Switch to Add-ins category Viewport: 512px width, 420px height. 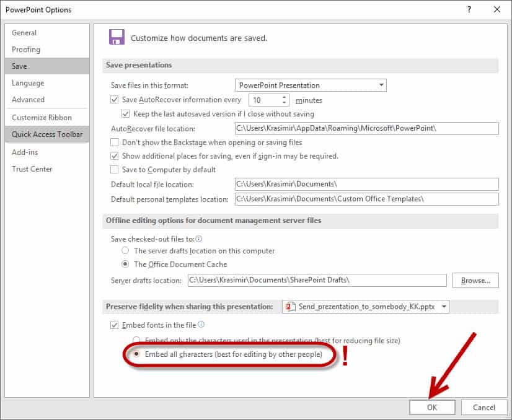47,152
